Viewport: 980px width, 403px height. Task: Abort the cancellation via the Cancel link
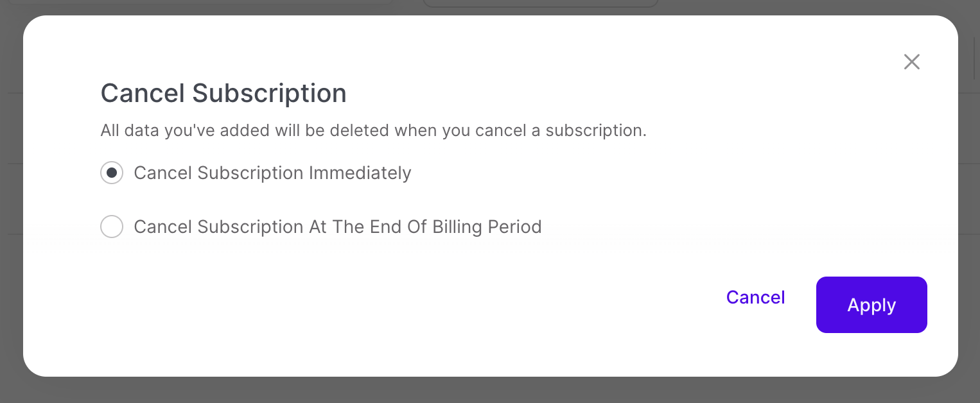[x=755, y=297]
